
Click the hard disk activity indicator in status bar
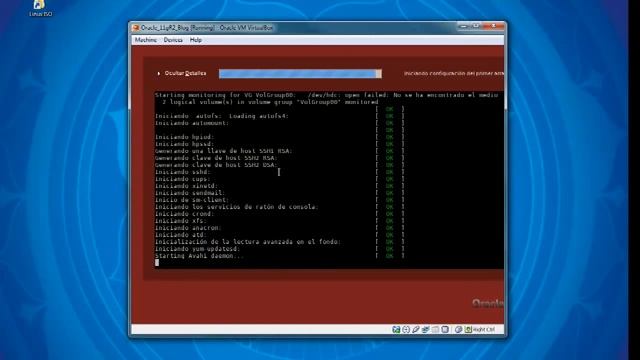coord(396,329)
